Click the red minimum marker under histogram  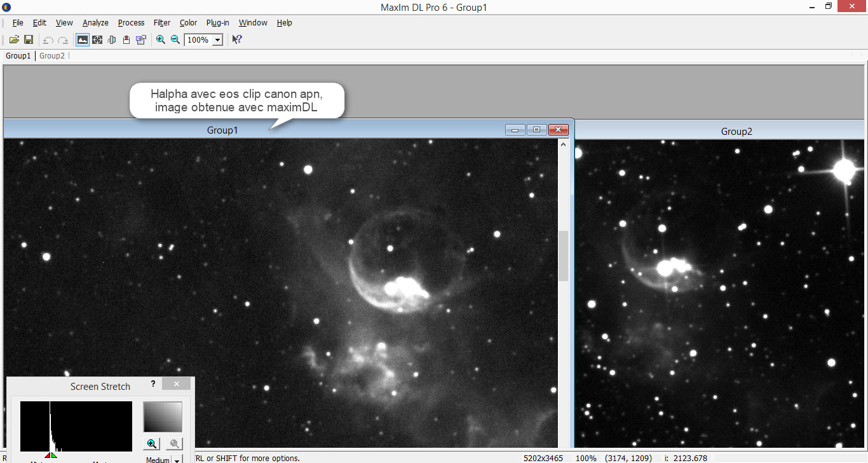(48, 455)
